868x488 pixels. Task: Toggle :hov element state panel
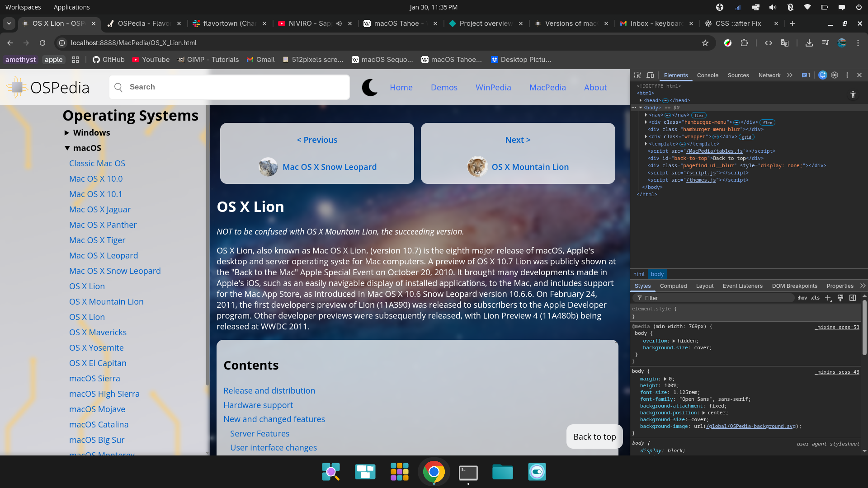[x=802, y=298]
